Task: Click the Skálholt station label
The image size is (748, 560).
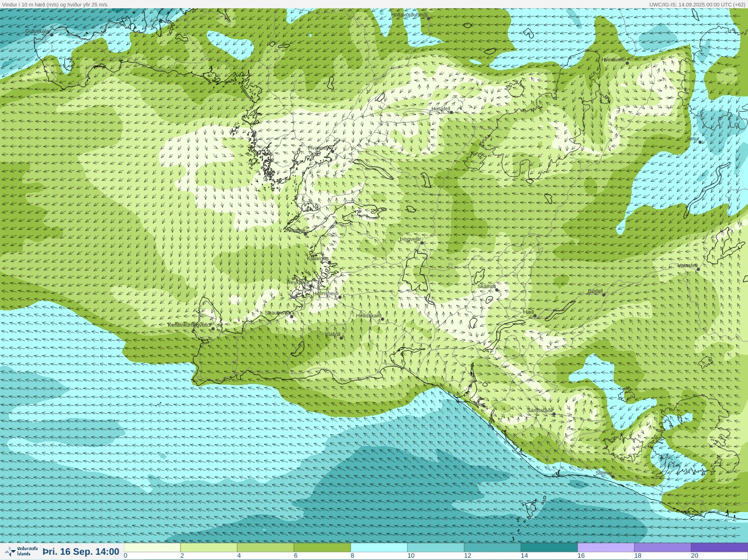Action: (487, 286)
